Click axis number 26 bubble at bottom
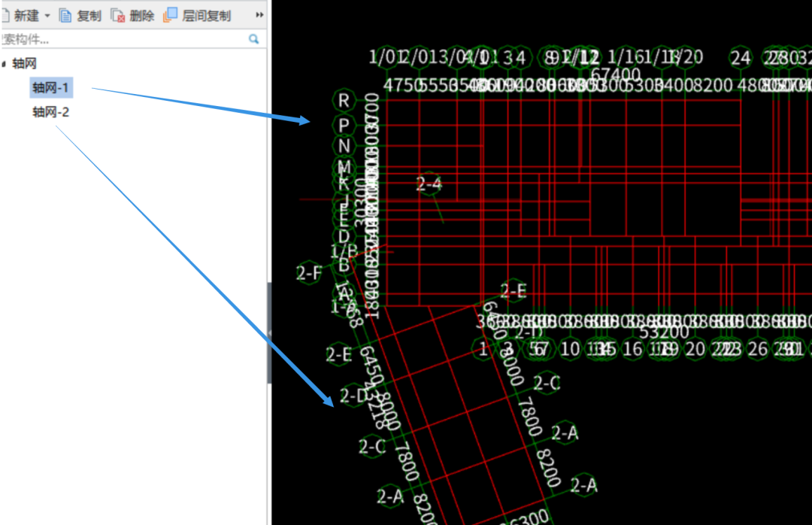Image resolution: width=812 pixels, height=525 pixels. [x=758, y=349]
